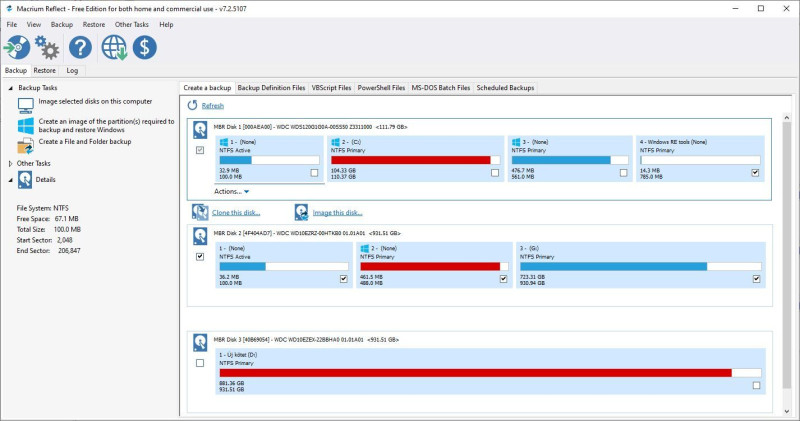Switch to the Restore tab below toolbar
Screen dimensions: 800x421
click(x=44, y=70)
